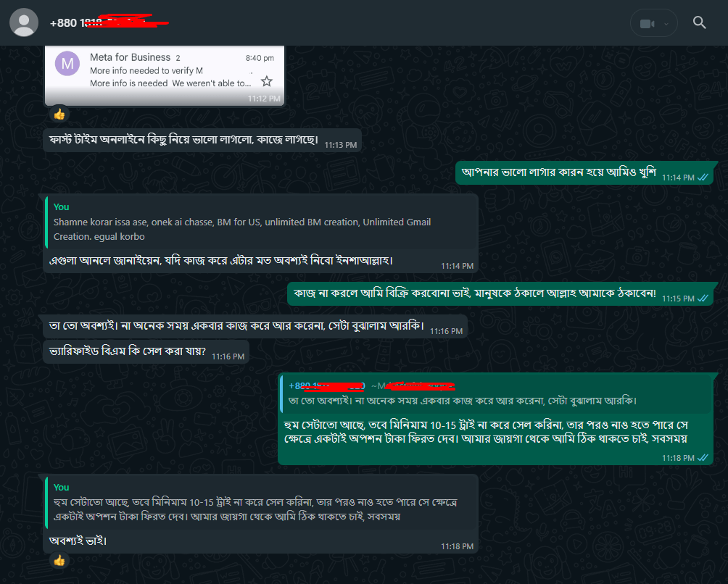Select the 11:16 PM 'তা তো অবশ্যই' message

tap(255, 326)
